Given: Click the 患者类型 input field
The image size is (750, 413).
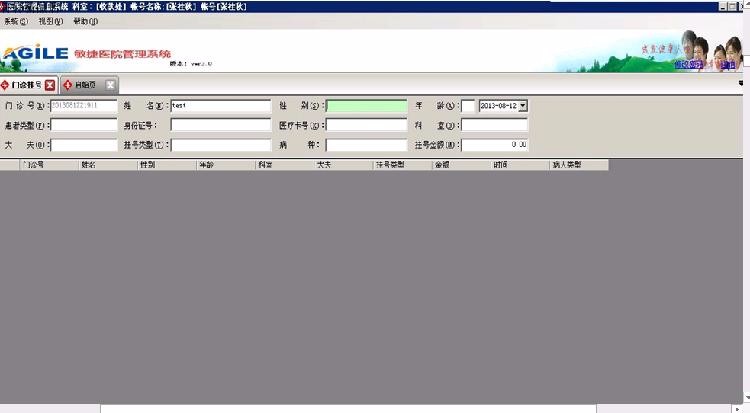Looking at the screenshot, I should pos(84,125).
